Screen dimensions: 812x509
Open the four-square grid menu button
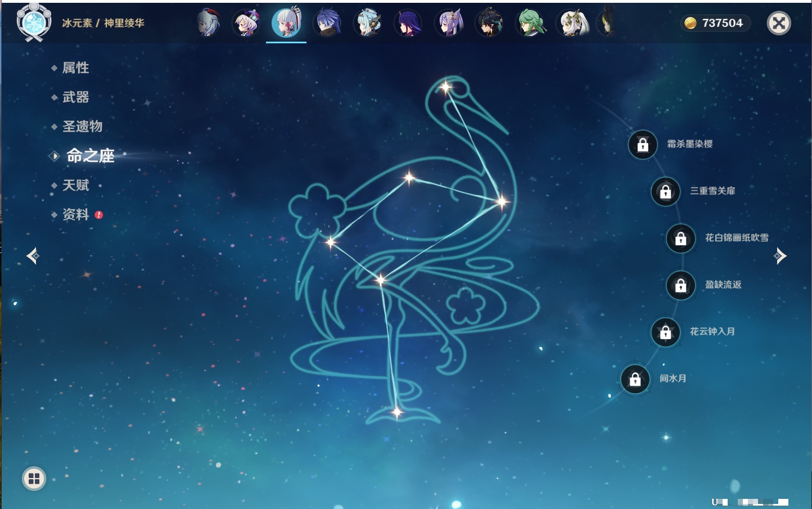(x=34, y=479)
